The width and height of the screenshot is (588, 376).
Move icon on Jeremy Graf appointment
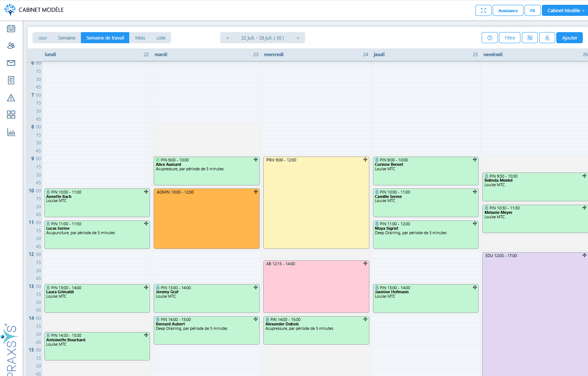[x=256, y=287]
